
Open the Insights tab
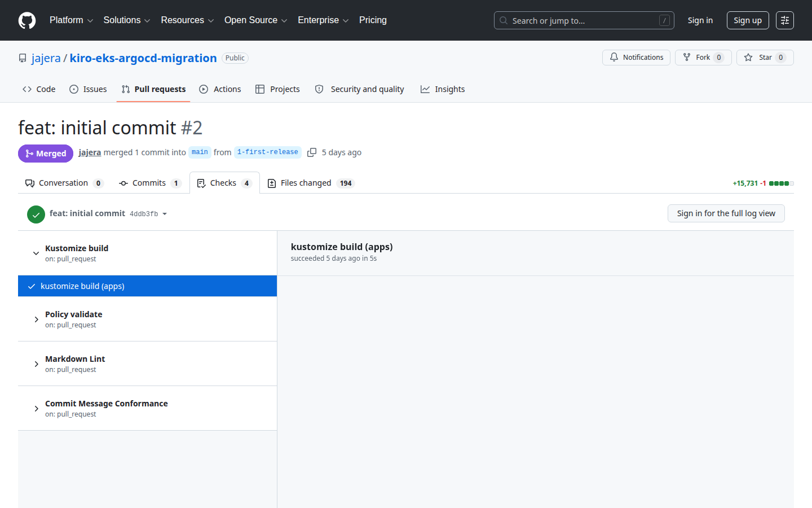(x=443, y=89)
